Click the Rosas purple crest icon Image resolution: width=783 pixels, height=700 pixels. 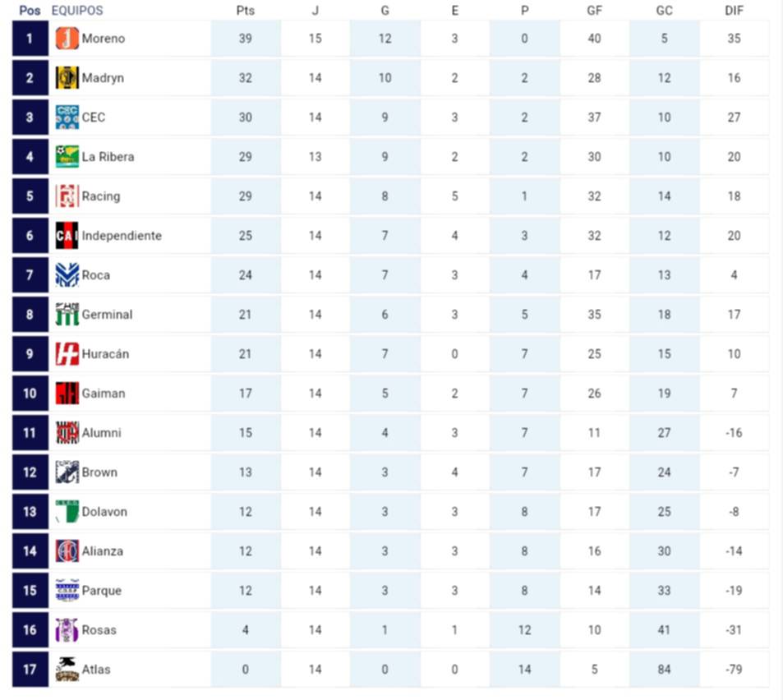click(x=67, y=630)
